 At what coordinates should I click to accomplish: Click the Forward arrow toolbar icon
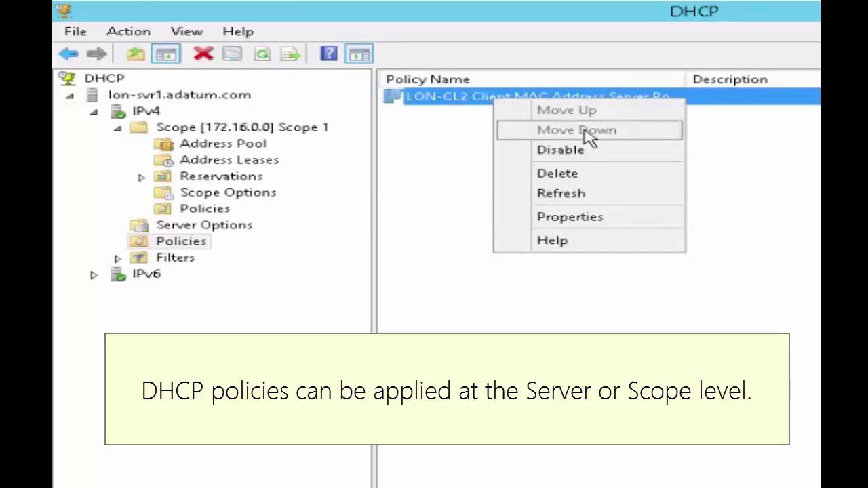click(97, 54)
